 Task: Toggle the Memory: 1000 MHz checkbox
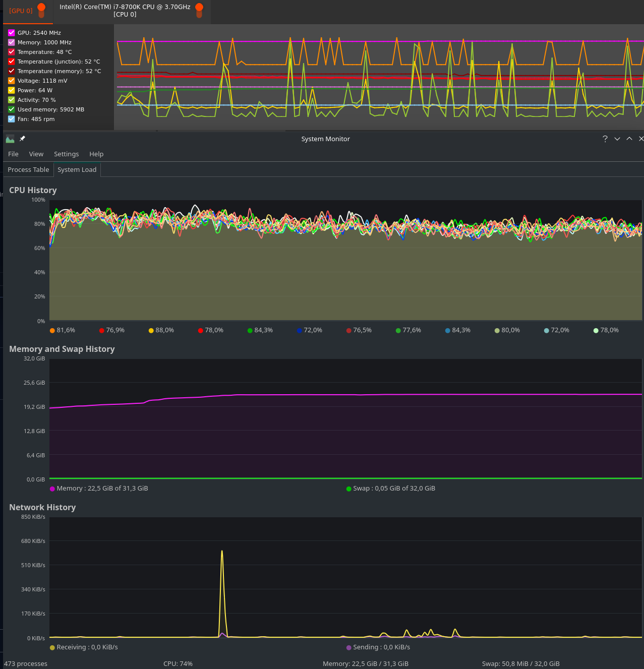(12, 42)
